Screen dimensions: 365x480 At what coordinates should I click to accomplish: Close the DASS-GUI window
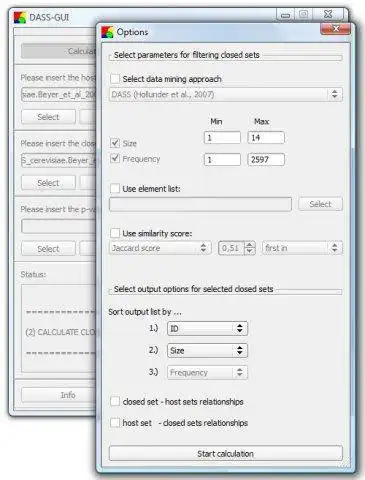(328, 14)
